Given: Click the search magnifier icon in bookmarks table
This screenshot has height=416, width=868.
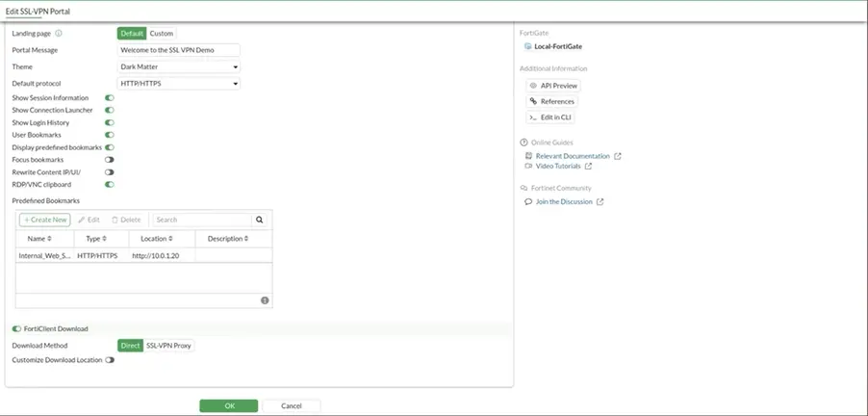Looking at the screenshot, I should tap(259, 220).
